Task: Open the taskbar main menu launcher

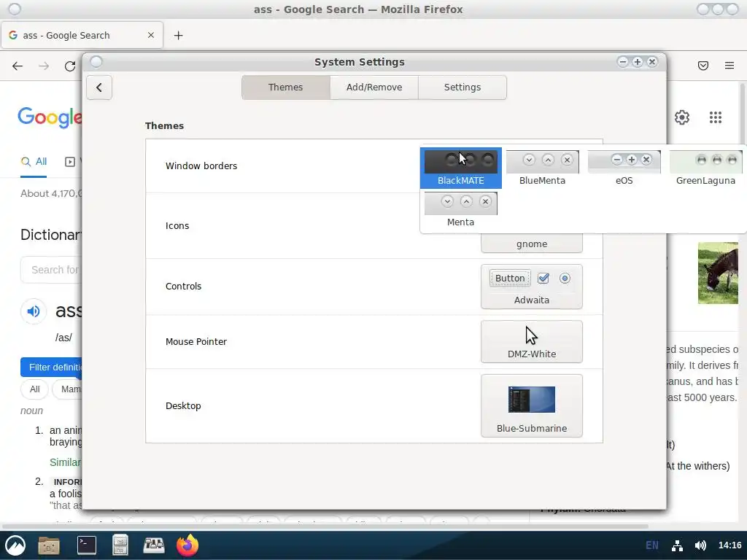Action: pos(15,545)
